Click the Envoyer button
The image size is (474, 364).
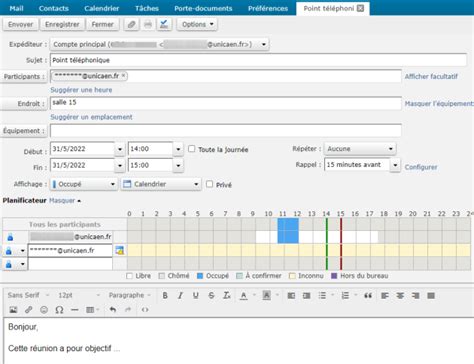tap(20, 24)
